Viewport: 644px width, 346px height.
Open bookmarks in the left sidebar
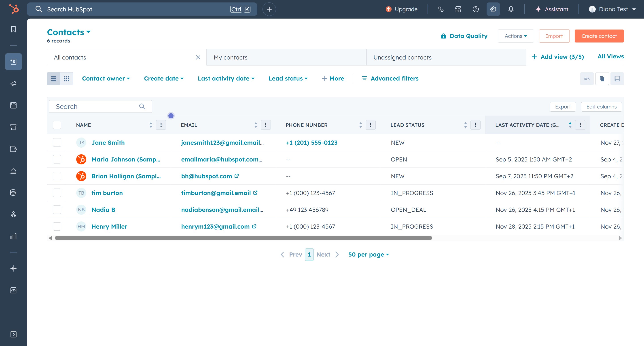click(x=13, y=29)
